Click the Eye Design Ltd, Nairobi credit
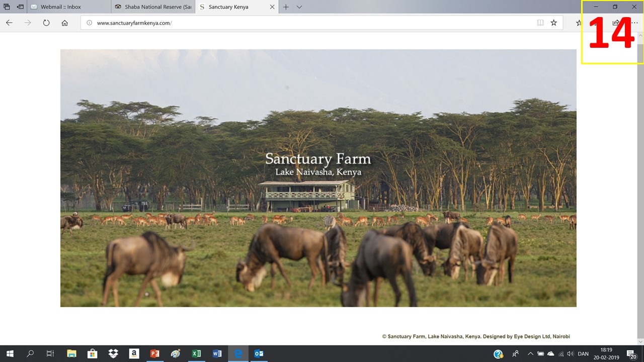 [541, 336]
